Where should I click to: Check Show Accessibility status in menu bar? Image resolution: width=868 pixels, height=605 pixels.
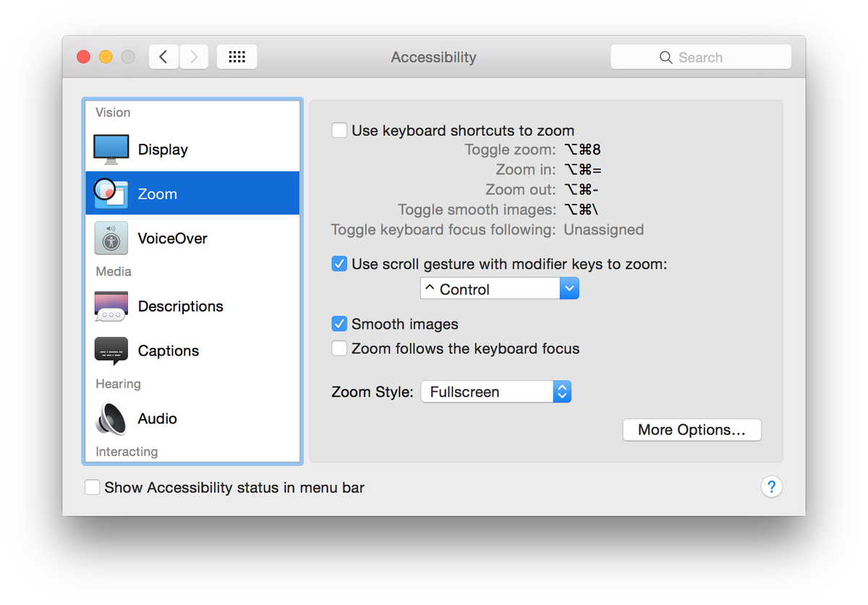click(x=93, y=488)
